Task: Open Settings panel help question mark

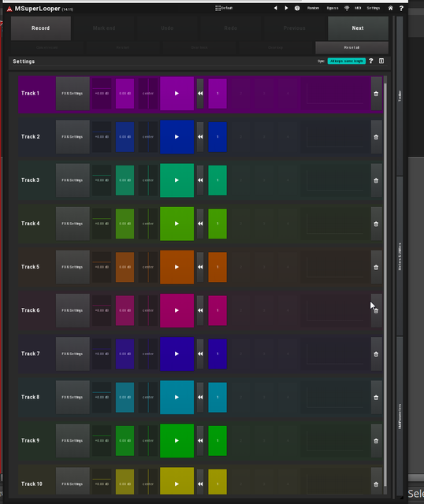Action: [371, 61]
